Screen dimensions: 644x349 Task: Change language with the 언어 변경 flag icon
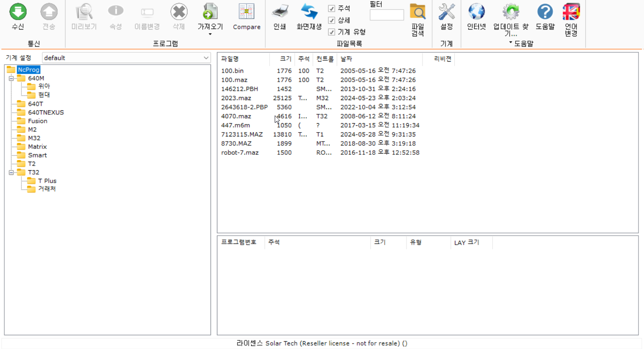tap(571, 12)
